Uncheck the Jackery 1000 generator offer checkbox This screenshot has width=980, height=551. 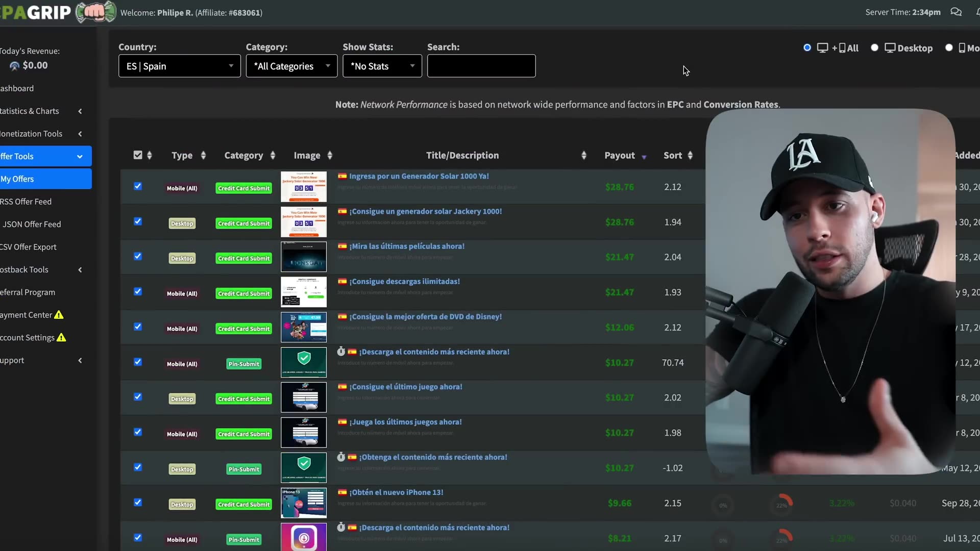pos(138,221)
